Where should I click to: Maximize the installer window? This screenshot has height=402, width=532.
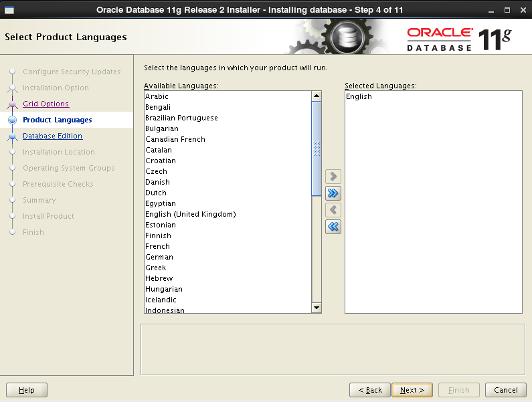coord(507,10)
